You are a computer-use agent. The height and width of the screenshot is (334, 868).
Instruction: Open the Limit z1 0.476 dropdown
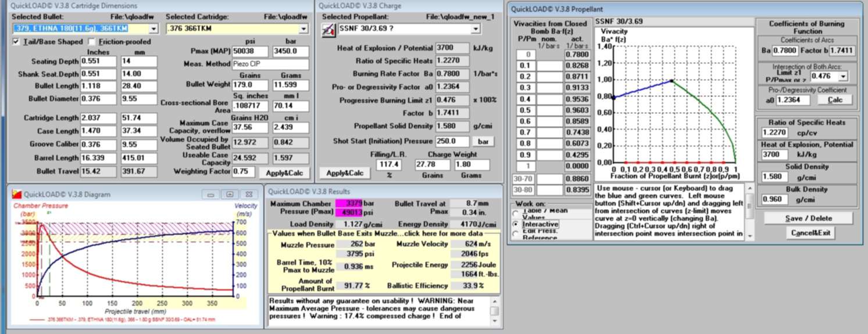point(843,76)
